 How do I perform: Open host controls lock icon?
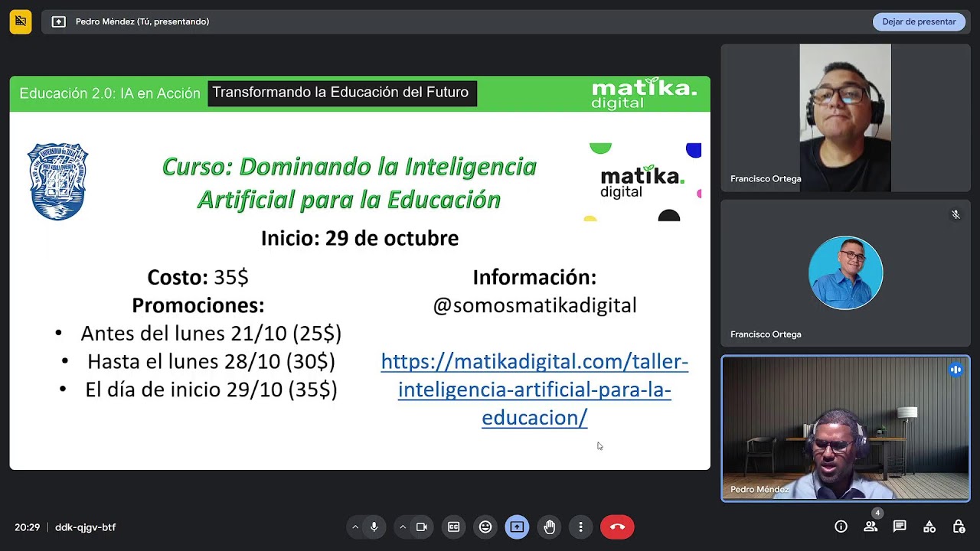pyautogui.click(x=959, y=527)
